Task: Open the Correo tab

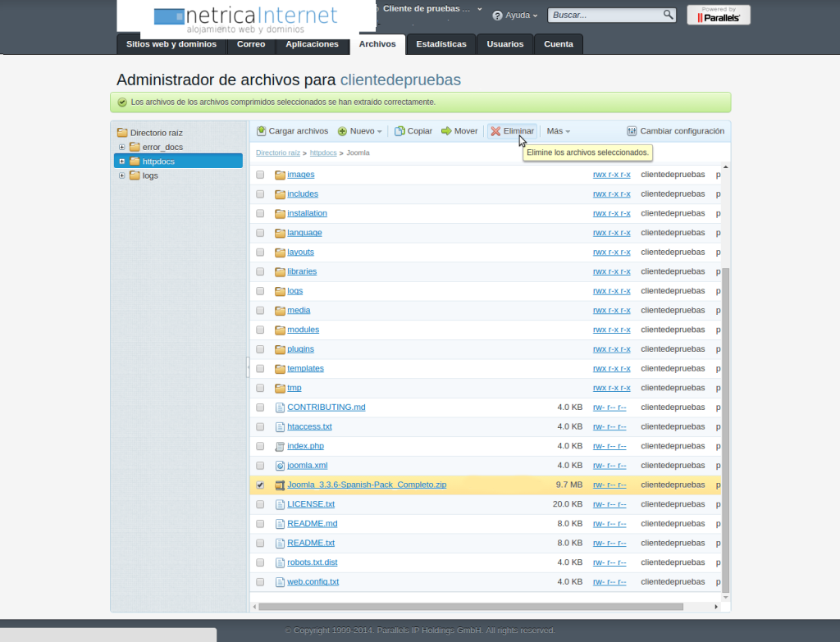Action: pos(251,44)
